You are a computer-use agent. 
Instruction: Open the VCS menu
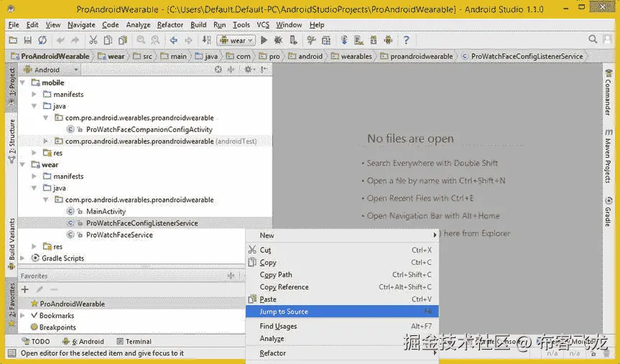tap(263, 24)
